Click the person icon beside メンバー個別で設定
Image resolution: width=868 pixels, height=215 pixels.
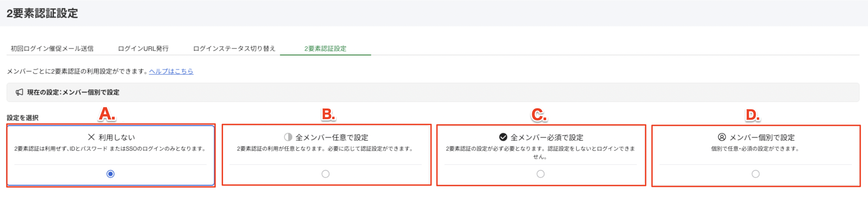point(722,137)
